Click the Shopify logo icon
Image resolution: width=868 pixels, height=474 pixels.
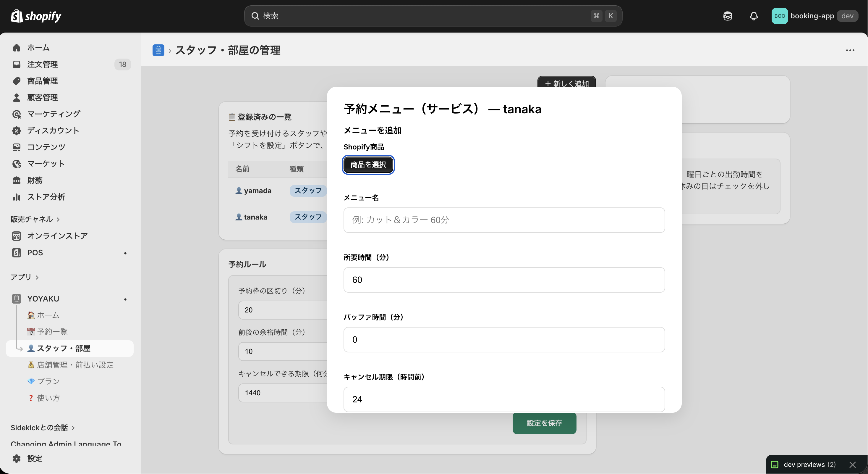coord(16,15)
